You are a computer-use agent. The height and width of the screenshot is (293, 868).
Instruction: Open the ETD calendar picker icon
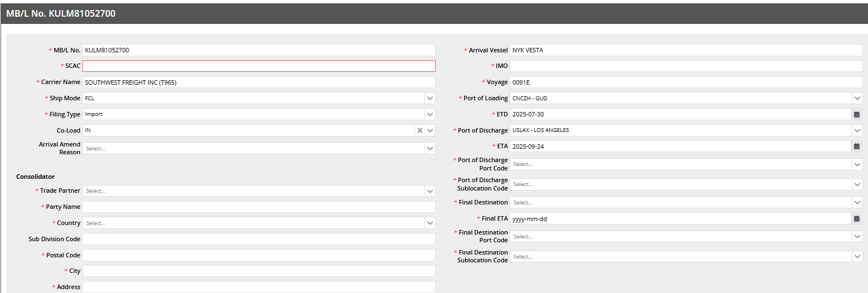pos(856,114)
